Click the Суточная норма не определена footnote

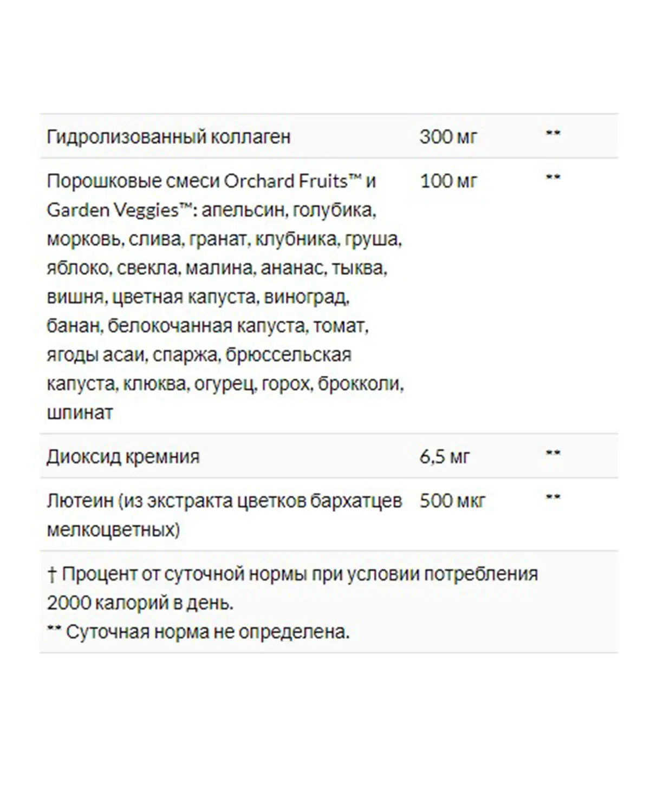pyautogui.click(x=198, y=632)
